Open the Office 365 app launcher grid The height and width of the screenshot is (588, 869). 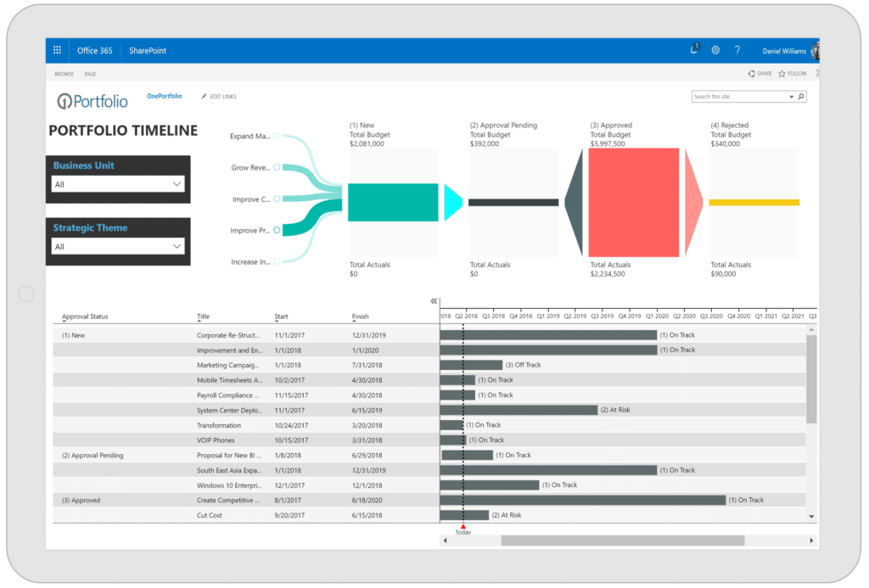click(x=57, y=50)
